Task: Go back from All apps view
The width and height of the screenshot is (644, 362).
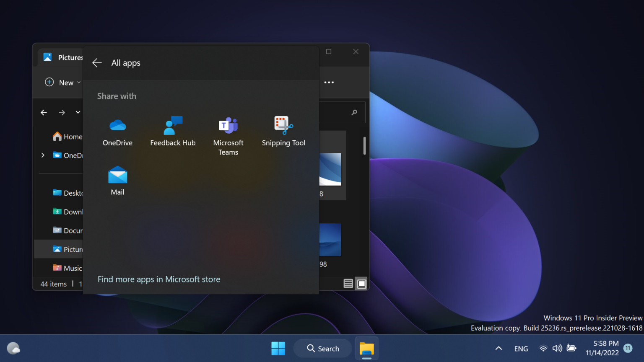Action: coord(97,63)
